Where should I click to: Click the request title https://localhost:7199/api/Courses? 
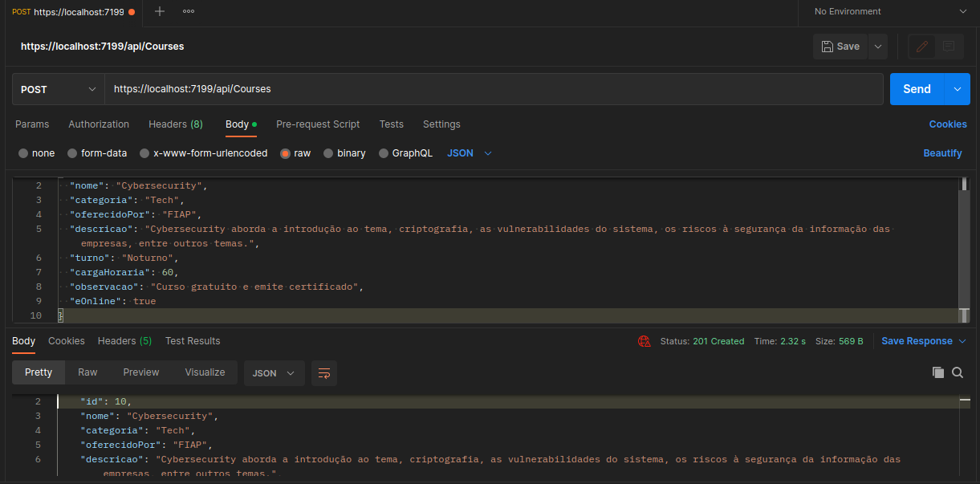103,47
